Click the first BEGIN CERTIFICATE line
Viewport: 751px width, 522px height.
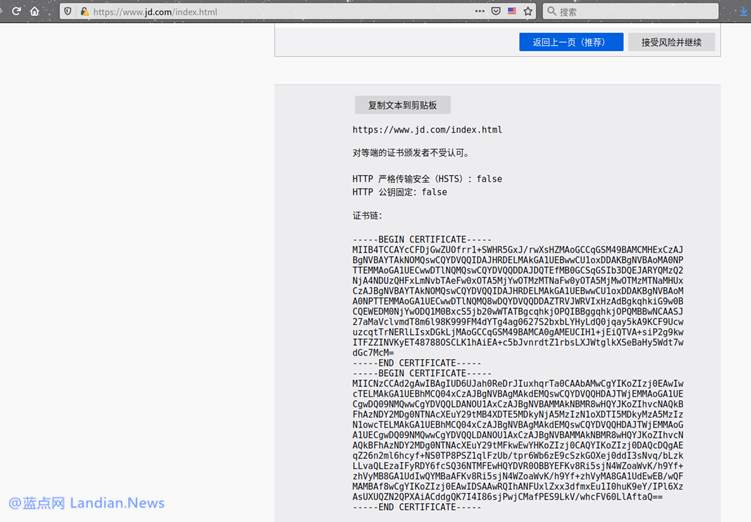pyautogui.click(x=421, y=240)
